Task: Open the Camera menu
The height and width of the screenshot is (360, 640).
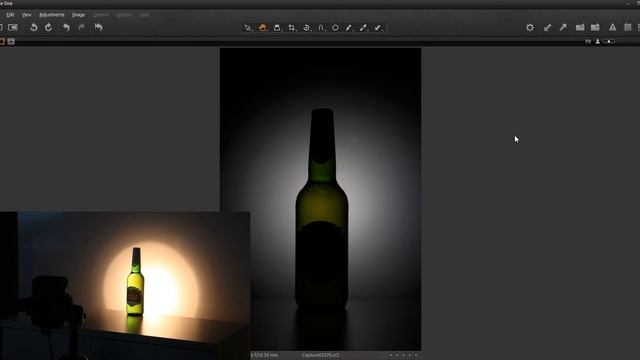Action: [100, 15]
